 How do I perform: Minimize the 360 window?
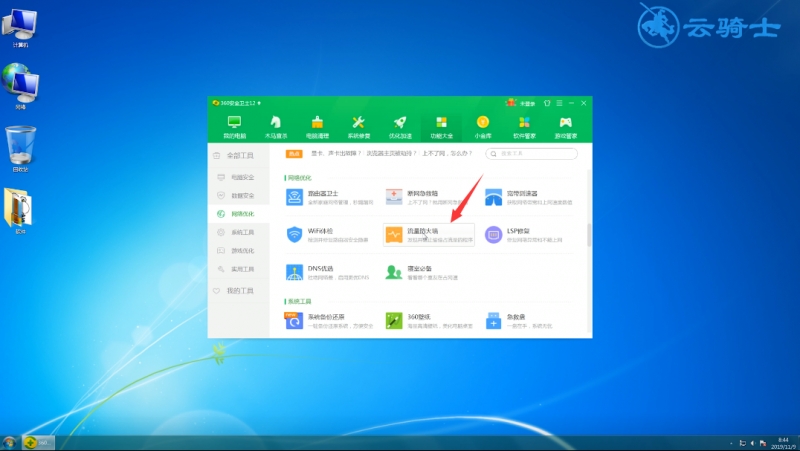coord(571,103)
